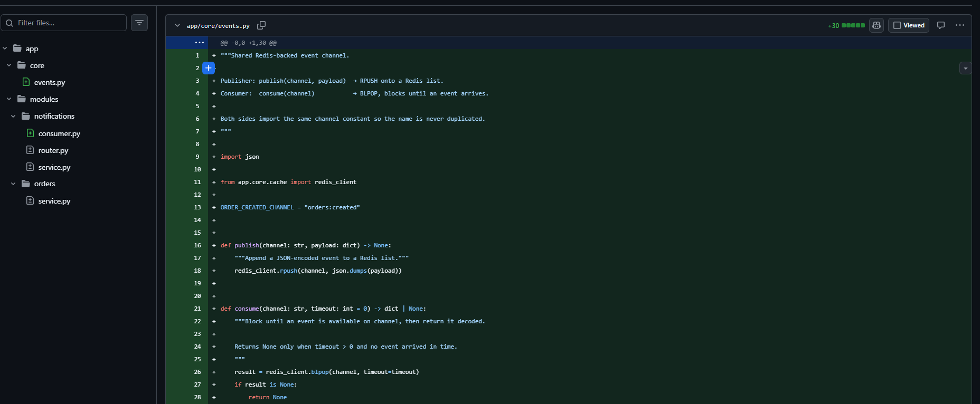
Task: Expand hidden lines at the diff hunk header
Action: point(199,43)
